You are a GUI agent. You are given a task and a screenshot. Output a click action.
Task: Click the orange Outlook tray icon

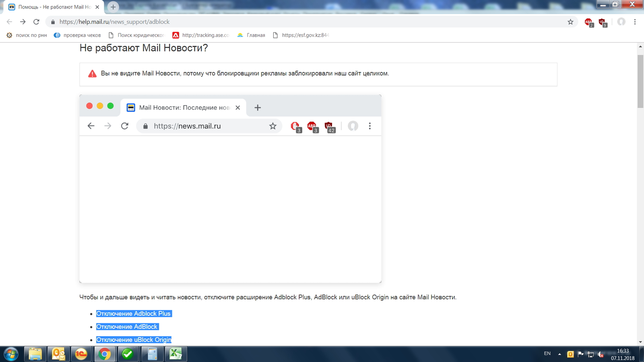[570, 354]
